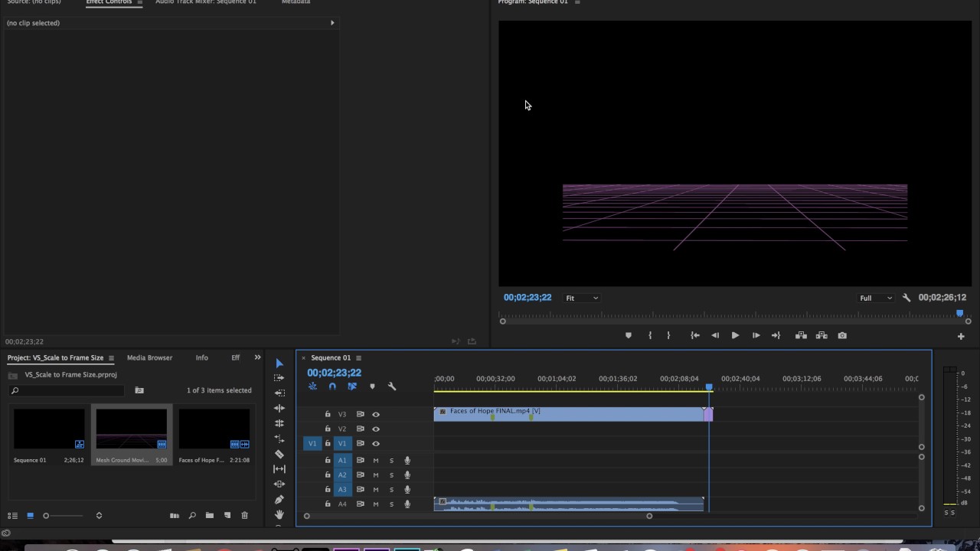The width and height of the screenshot is (980, 551).
Task: Play the sequence in the Program monitor
Action: pyautogui.click(x=735, y=335)
